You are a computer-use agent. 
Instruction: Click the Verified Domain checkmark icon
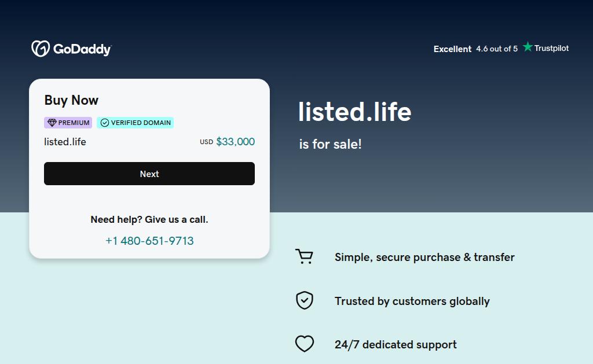click(105, 123)
